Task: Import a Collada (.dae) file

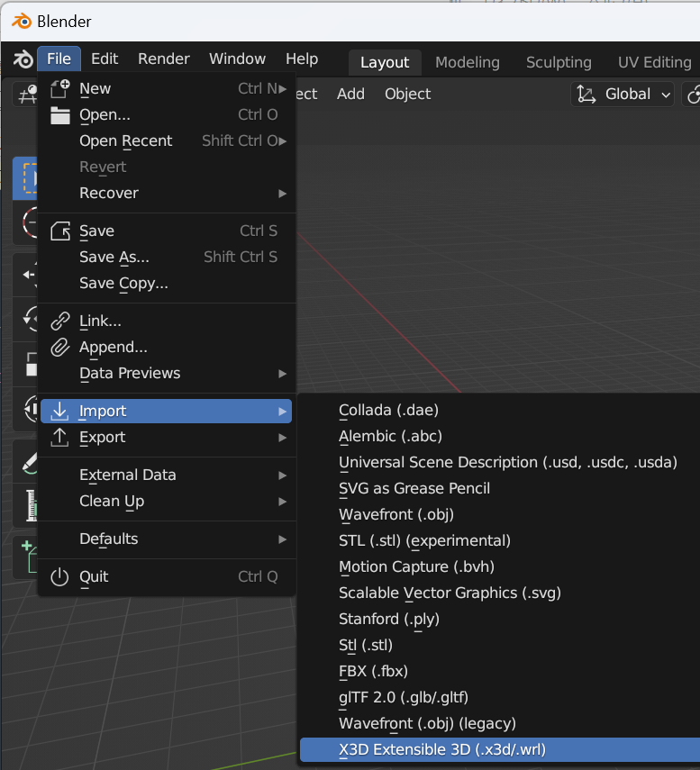Action: click(500, 410)
